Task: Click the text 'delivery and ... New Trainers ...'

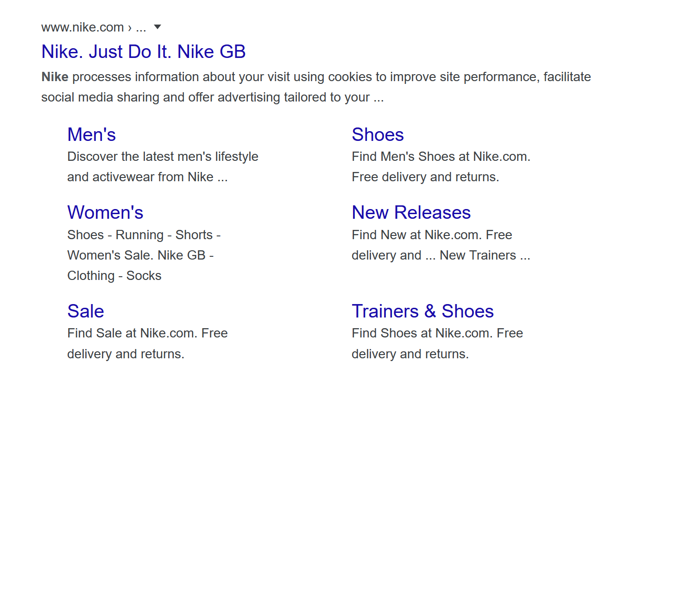Action: pyautogui.click(x=441, y=255)
